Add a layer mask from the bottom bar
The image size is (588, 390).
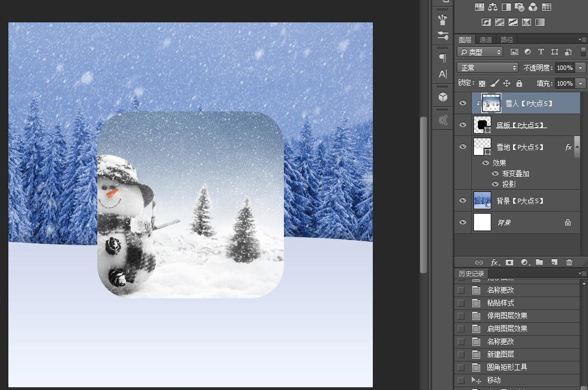coord(509,262)
